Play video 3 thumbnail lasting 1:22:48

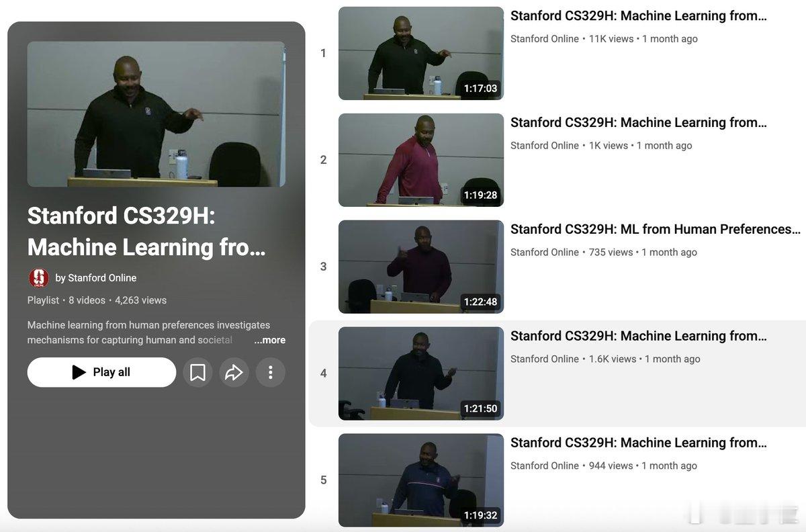click(421, 267)
